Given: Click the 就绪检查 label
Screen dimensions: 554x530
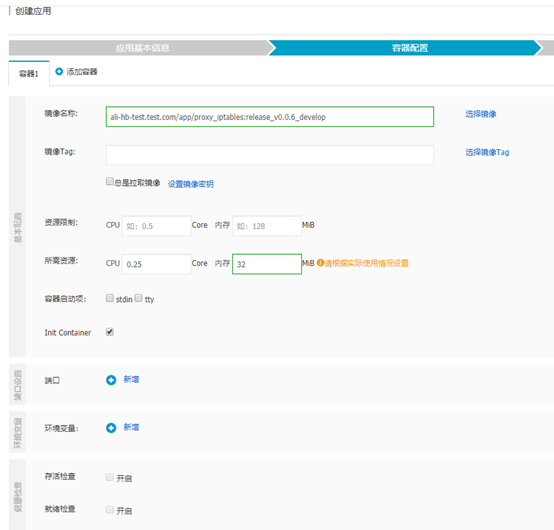Looking at the screenshot, I should pos(60,509).
